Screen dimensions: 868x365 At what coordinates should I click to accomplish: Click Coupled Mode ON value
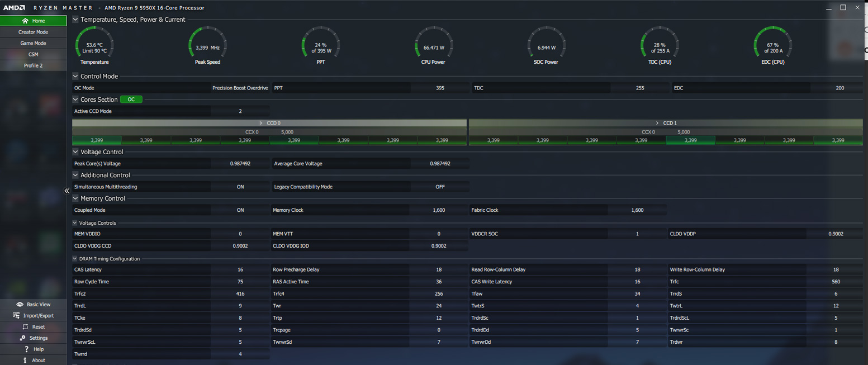pyautogui.click(x=240, y=210)
